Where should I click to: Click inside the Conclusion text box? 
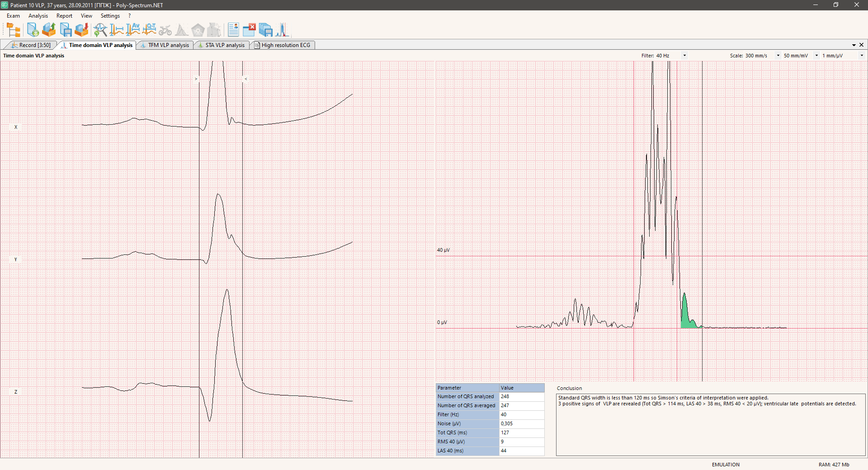coord(711,425)
